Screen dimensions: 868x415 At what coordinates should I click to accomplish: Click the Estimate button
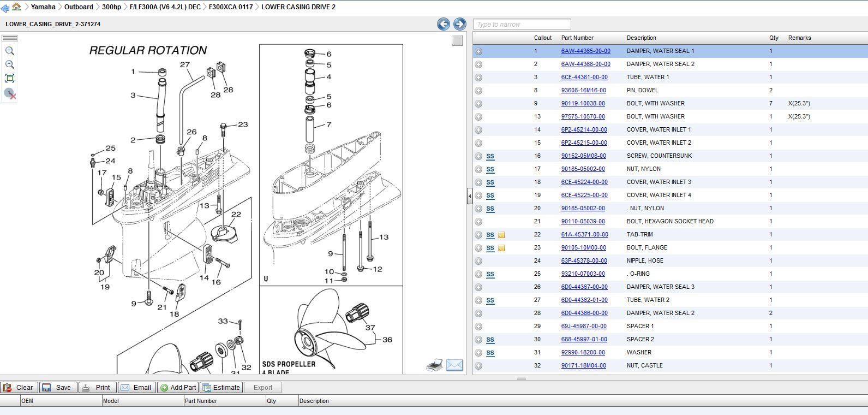[x=221, y=388]
